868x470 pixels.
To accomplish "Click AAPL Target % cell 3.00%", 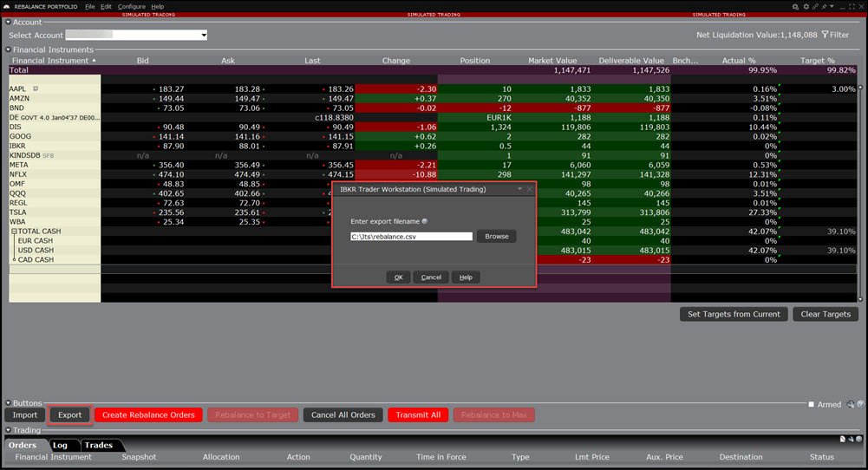I will pos(819,89).
